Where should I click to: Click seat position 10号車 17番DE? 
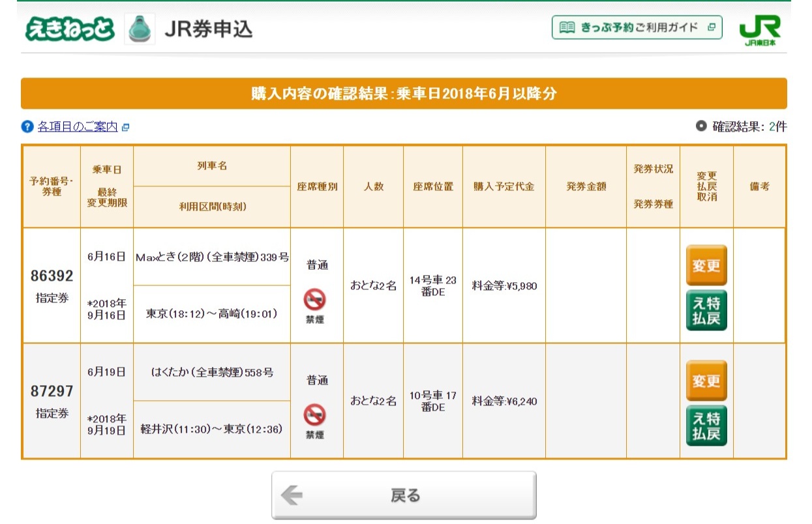click(x=433, y=401)
